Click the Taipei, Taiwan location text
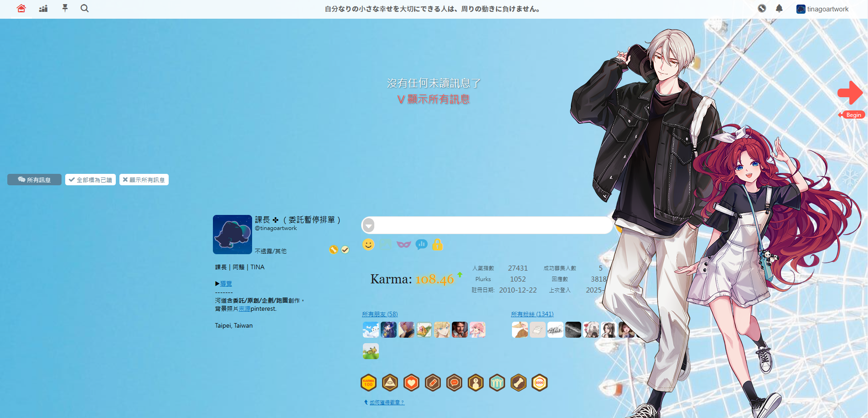The width and height of the screenshot is (868, 418). click(x=234, y=325)
